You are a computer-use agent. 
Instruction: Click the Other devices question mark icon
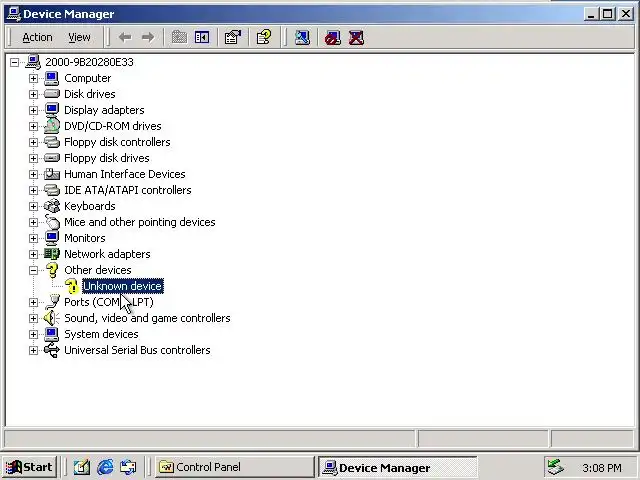[x=52, y=270]
